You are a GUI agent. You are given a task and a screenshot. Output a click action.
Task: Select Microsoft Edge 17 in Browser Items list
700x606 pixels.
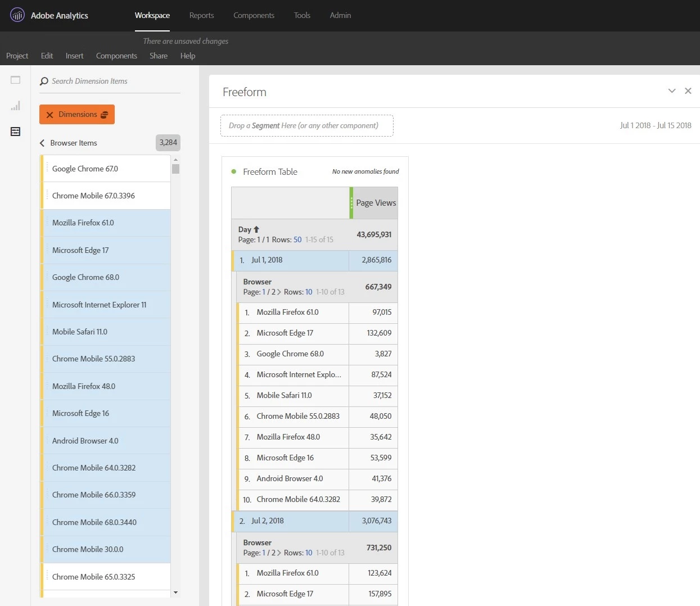pos(105,250)
